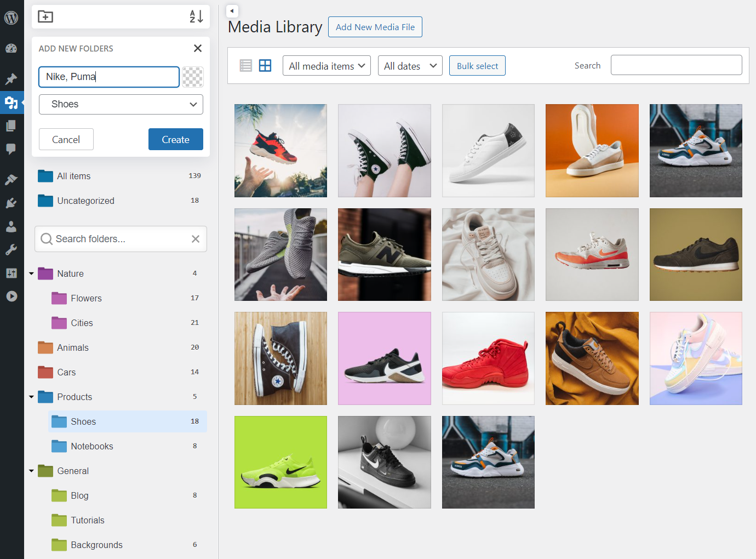The width and height of the screenshot is (756, 559).
Task: Open the Shoes parent folder dropdown
Action: tap(121, 104)
